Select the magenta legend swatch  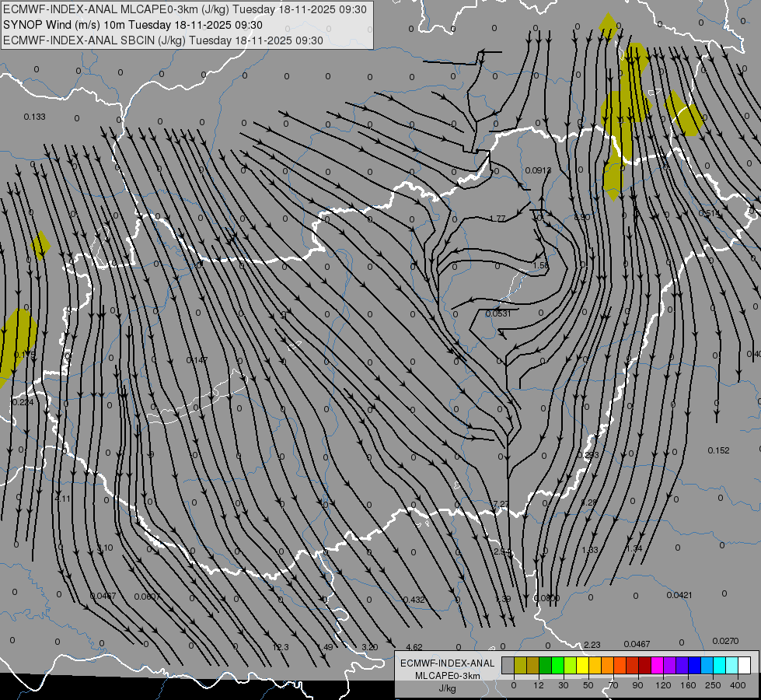pos(657,665)
